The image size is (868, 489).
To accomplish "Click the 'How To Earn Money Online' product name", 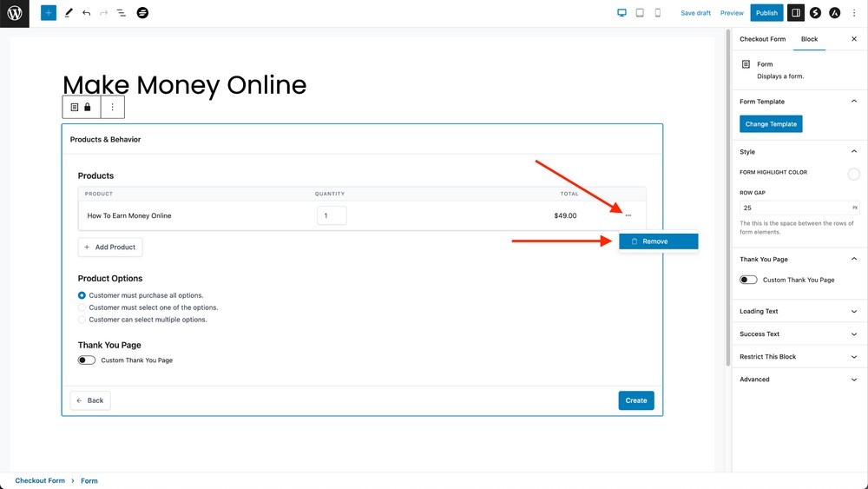I will coord(129,215).
